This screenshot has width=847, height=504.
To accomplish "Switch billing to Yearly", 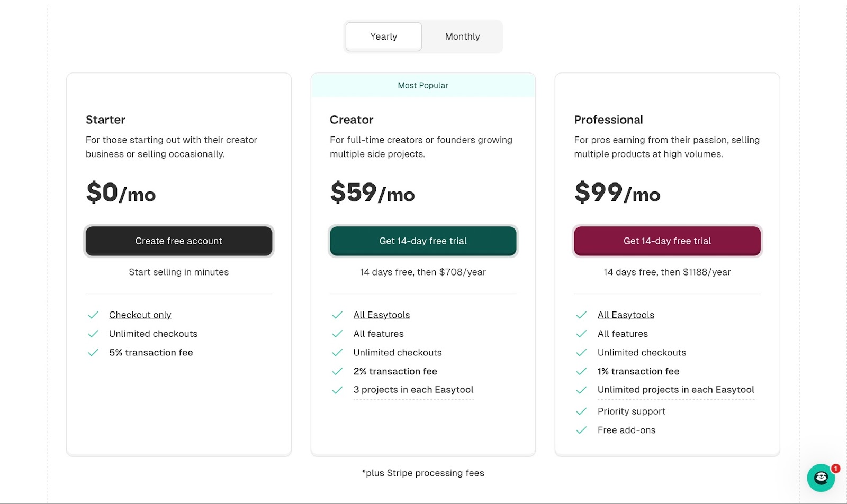I will 384,36.
